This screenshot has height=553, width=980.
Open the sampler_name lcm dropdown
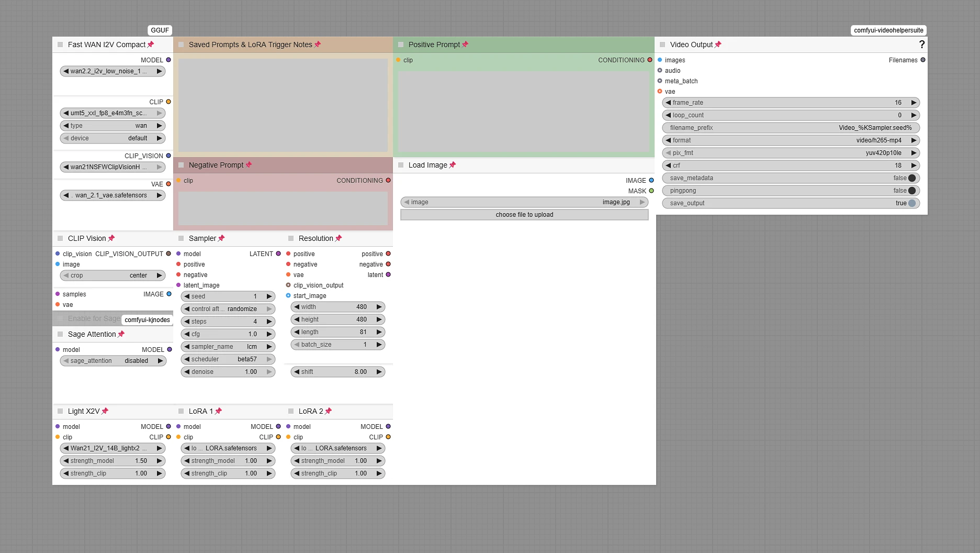pyautogui.click(x=228, y=347)
